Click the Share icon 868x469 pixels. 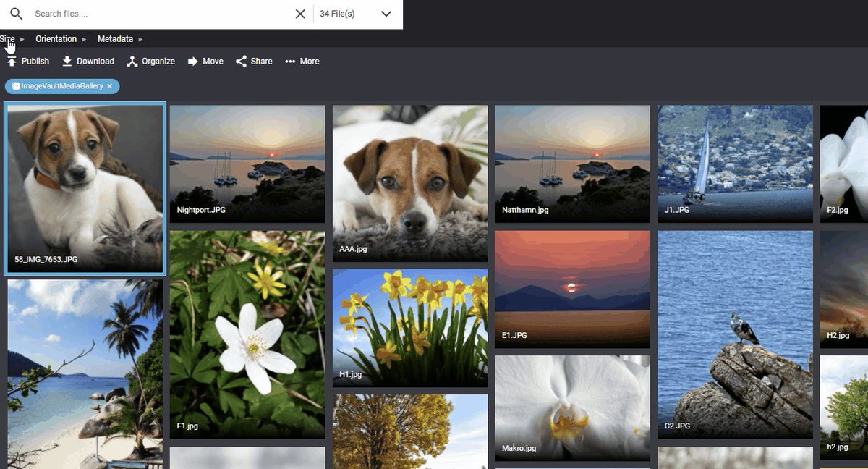[x=241, y=62]
